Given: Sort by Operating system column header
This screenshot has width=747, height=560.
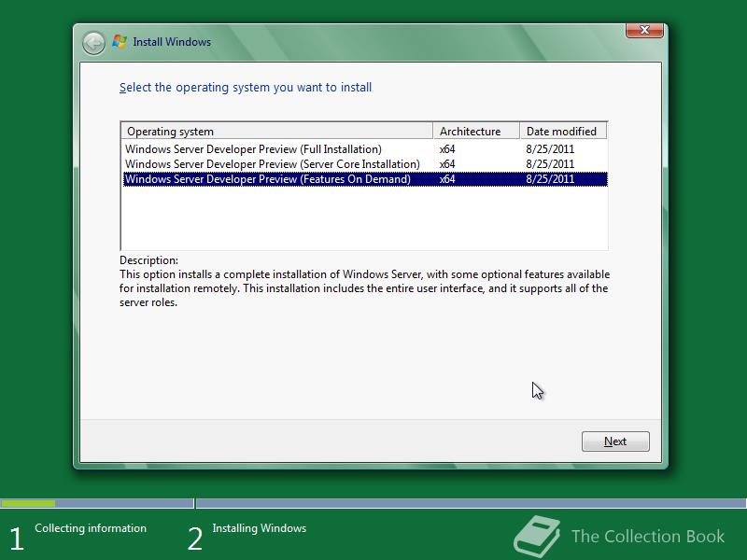Looking at the screenshot, I should pyautogui.click(x=277, y=131).
